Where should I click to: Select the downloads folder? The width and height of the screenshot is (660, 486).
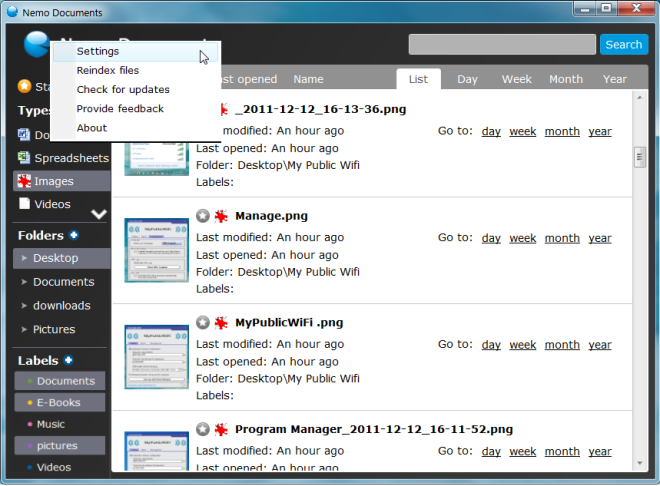click(62, 305)
